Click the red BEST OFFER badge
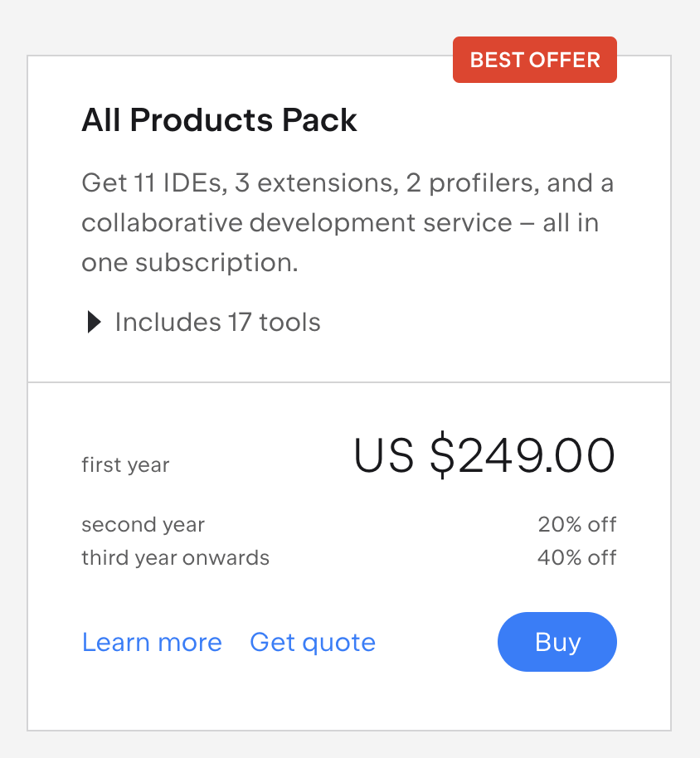 pyautogui.click(x=535, y=60)
